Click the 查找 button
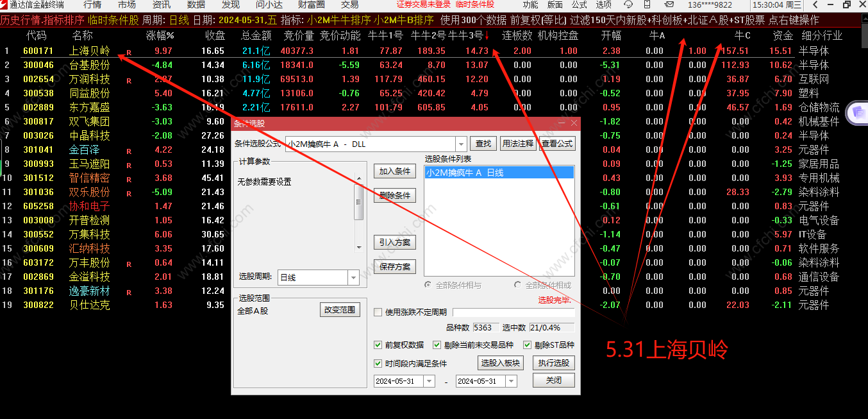The height and width of the screenshot is (419, 868). pos(483,144)
